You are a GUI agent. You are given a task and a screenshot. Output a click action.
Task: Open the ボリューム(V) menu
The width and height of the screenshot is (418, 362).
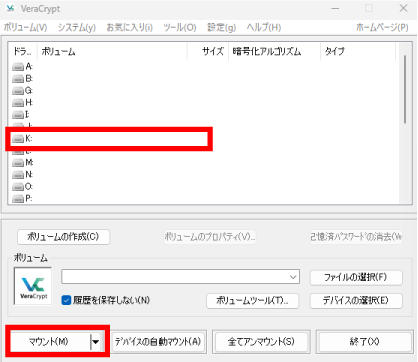click(26, 27)
